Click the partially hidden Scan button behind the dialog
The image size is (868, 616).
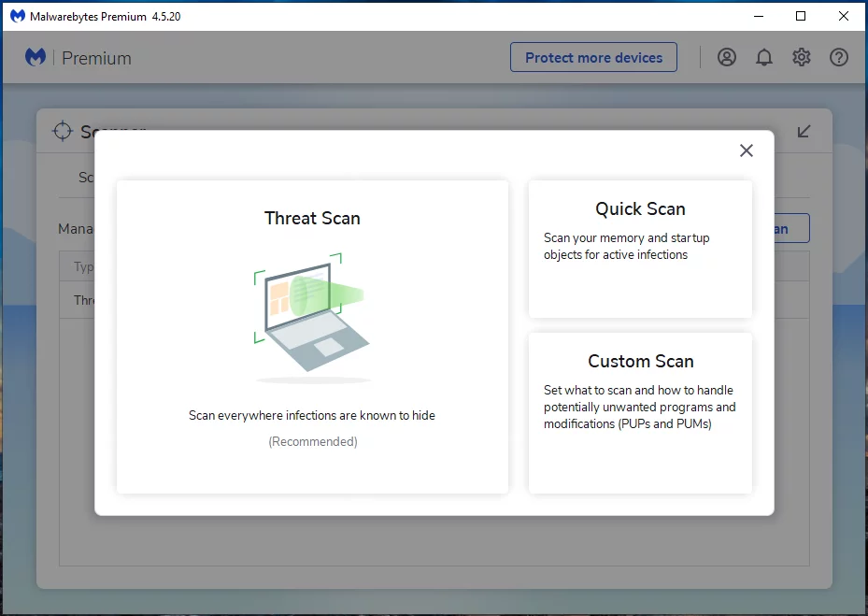point(790,228)
